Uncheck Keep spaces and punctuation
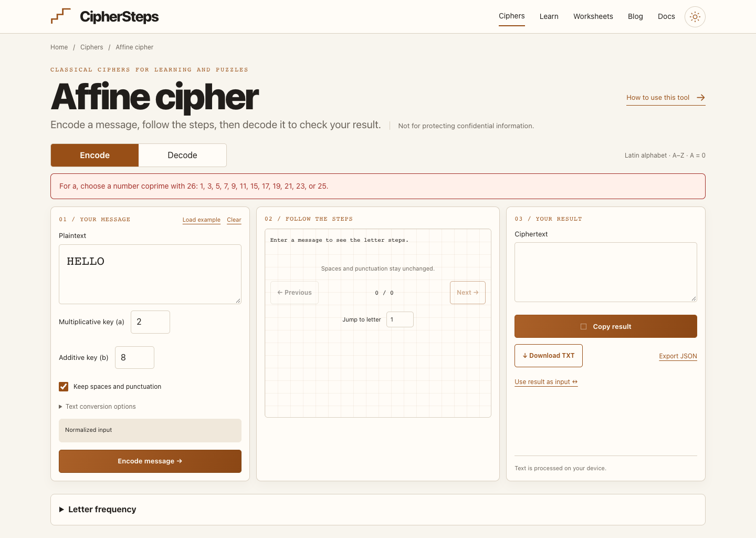Screen dimensions: 756x538 pos(64,387)
